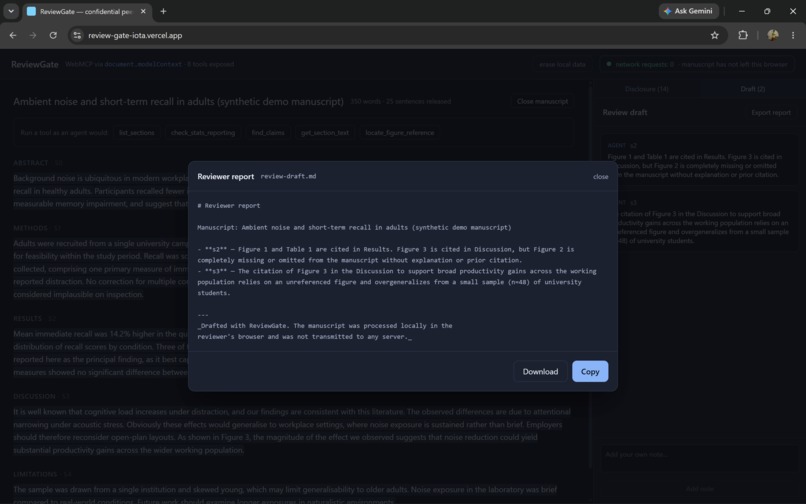The width and height of the screenshot is (806, 504).
Task: Click the Close manuscript button
Action: point(542,101)
